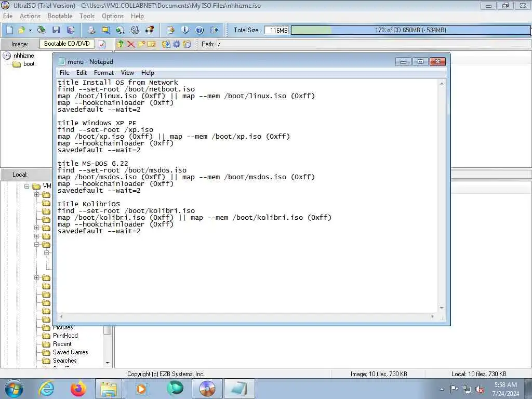Click the Local tree scrollbar down arrow
Screen dimensions: 532x399
[108, 363]
